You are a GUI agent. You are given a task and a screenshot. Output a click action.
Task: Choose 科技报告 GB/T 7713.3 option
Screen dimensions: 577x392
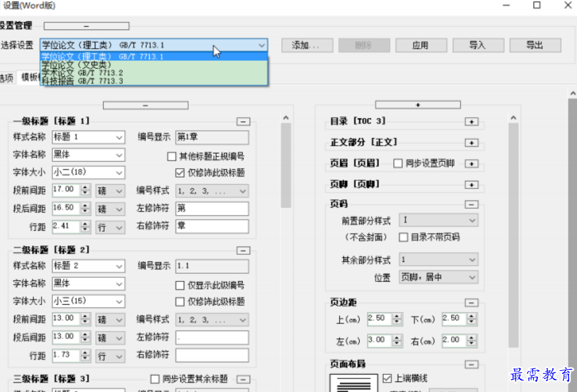(154, 81)
